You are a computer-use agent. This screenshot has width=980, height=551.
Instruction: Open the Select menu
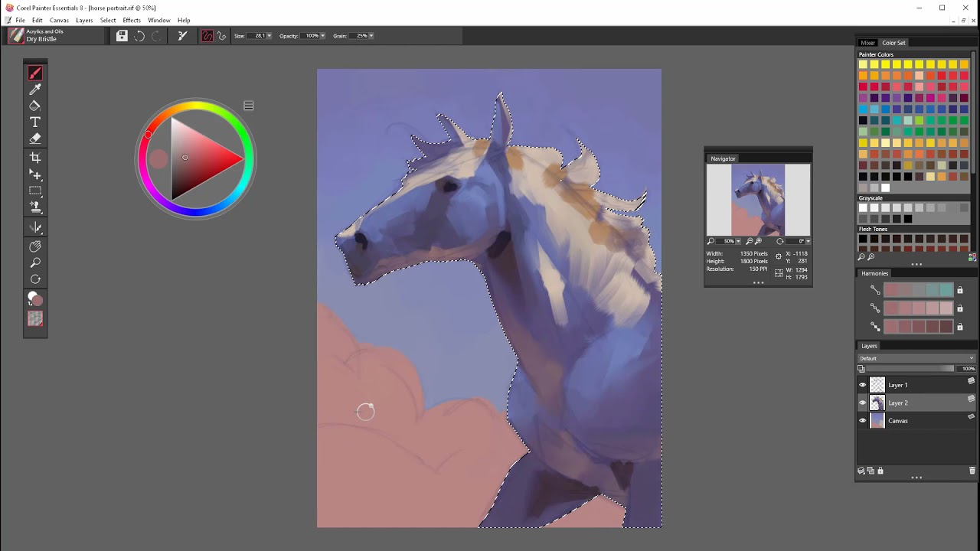[108, 20]
